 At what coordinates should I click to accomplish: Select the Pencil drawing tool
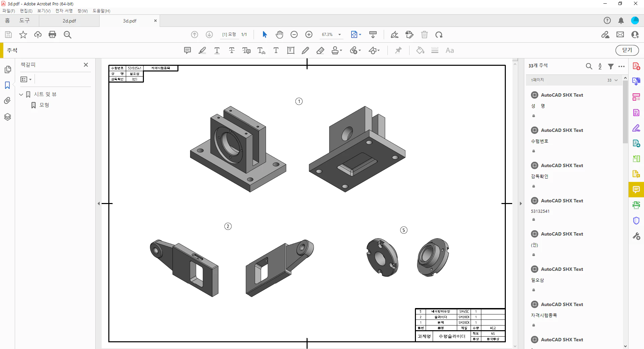pos(305,50)
